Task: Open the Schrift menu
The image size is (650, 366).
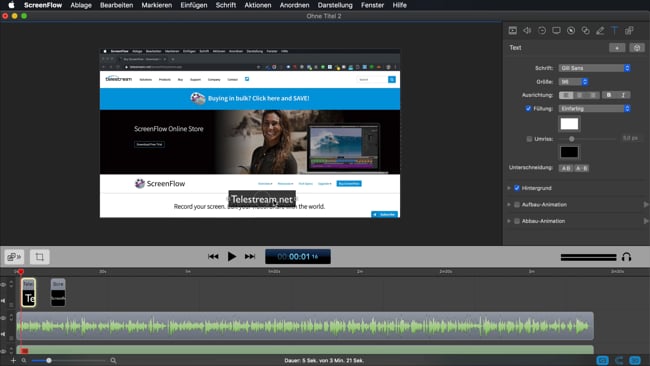Action: [x=226, y=5]
